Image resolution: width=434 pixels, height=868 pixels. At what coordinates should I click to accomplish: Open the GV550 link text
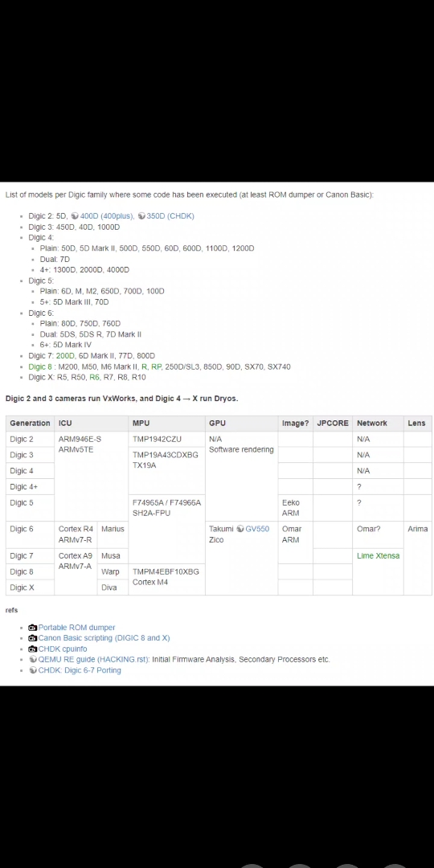click(x=257, y=529)
